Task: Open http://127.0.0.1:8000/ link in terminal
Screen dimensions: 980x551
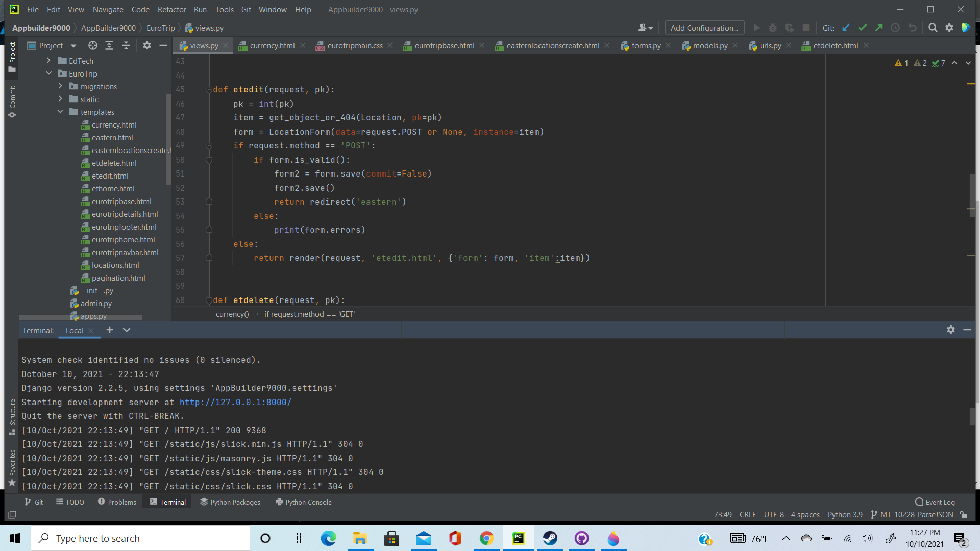Action: [235, 402]
